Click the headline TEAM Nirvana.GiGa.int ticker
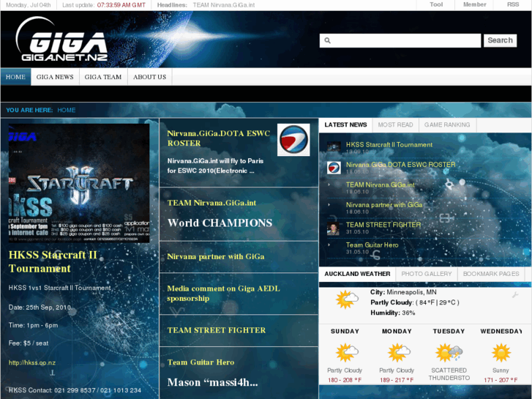Image resolution: width=532 pixels, height=399 pixels. click(224, 5)
